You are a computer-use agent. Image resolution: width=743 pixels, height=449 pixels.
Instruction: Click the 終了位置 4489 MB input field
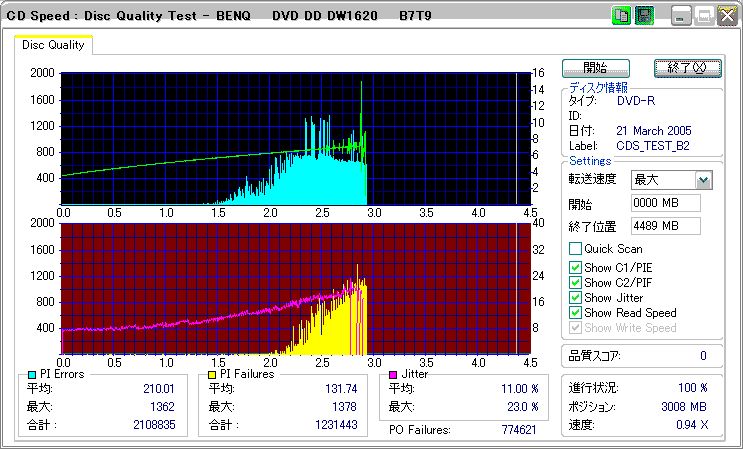pyautogui.click(x=666, y=226)
